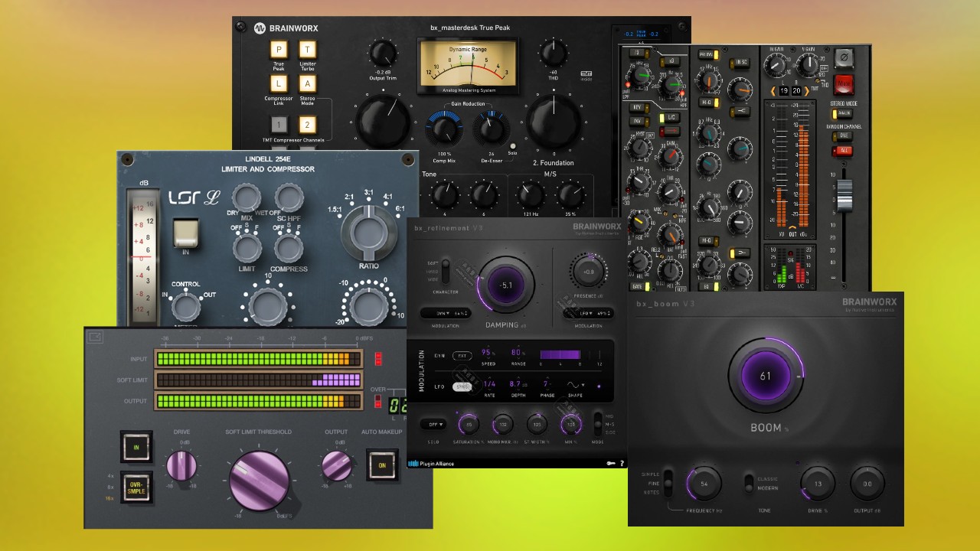Screen dimensions: 980x551
Task: Click the phase invert Ø button on console strip
Action: [844, 57]
